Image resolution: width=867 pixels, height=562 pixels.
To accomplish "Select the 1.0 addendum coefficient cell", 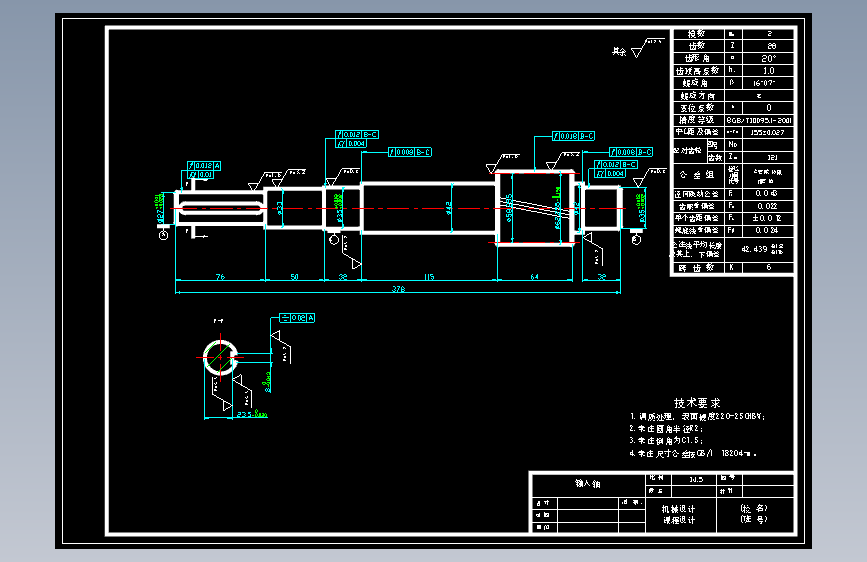I will (x=768, y=71).
